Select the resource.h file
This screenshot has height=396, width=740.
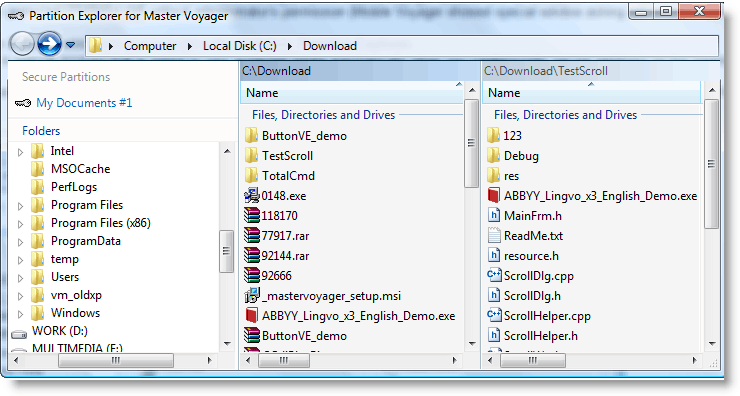click(531, 256)
